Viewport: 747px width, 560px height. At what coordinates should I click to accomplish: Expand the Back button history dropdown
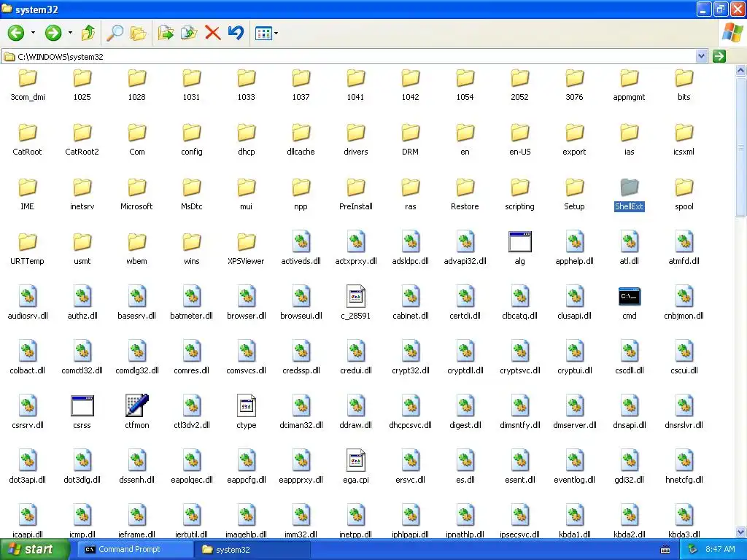click(33, 33)
